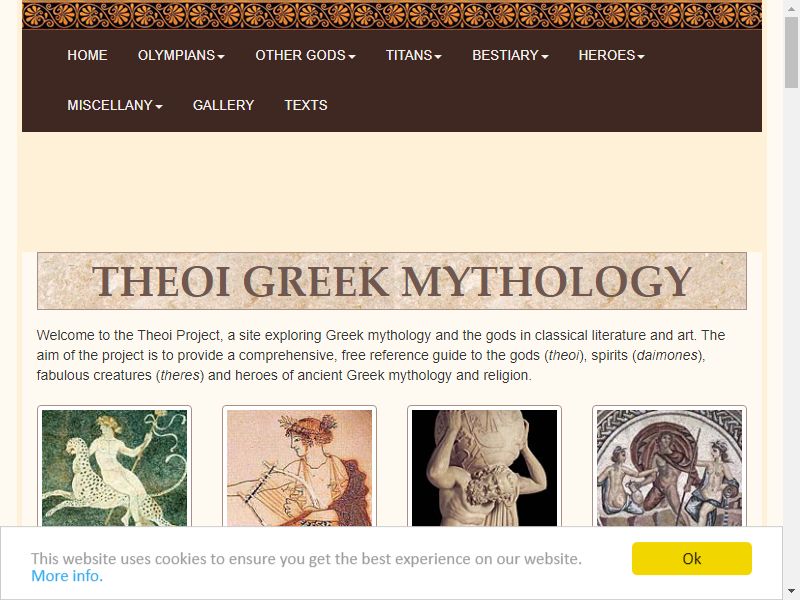Viewport: 800px width, 600px height.
Task: Go to the Home page
Action: click(87, 55)
